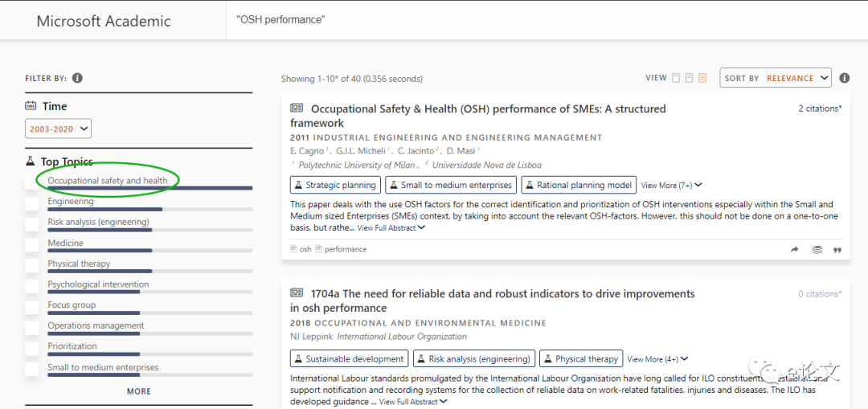Tick Psychological intervention checkbox

click(31, 287)
